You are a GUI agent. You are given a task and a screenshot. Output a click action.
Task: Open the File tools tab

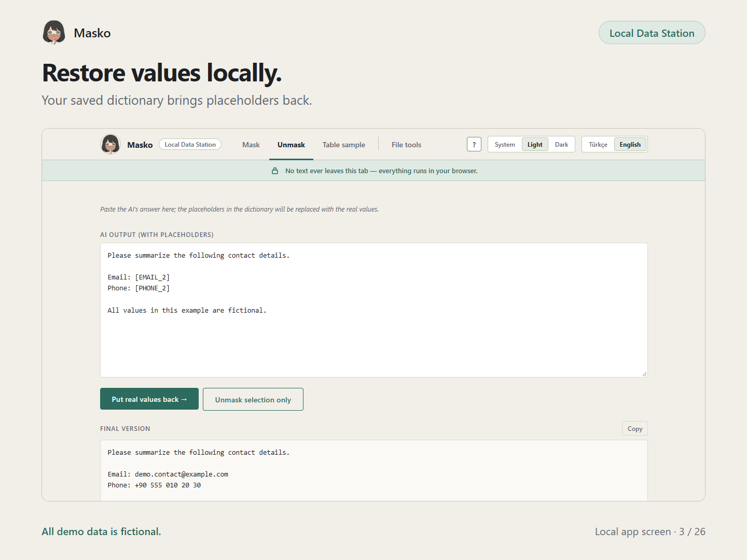click(406, 145)
